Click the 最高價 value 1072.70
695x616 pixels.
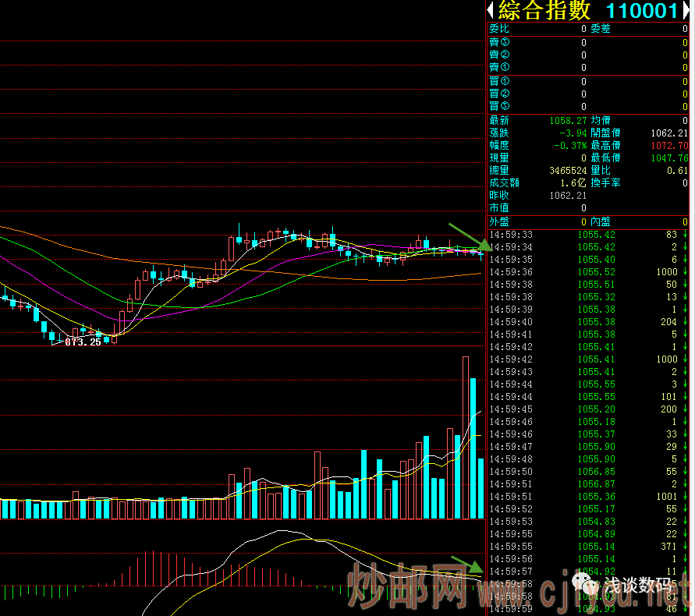point(672,146)
